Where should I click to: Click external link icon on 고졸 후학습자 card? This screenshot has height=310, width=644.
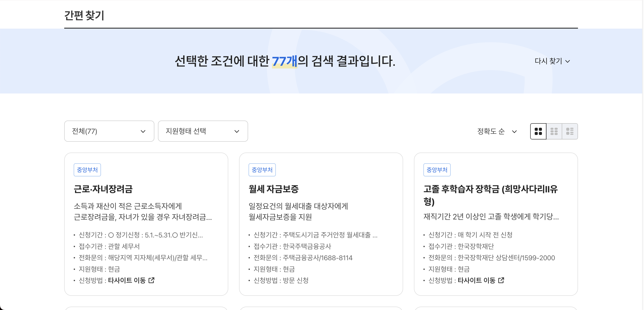501,280
